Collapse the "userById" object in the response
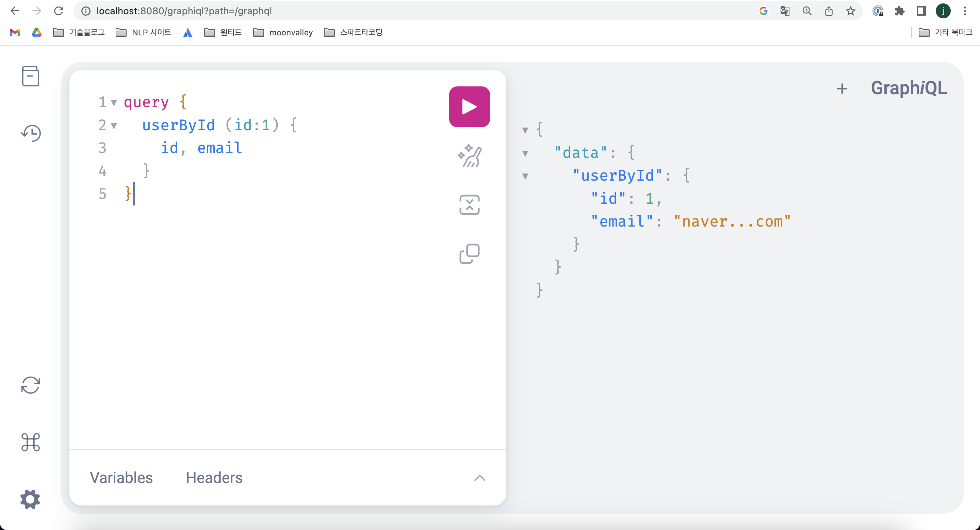980x530 pixels. [525, 177]
